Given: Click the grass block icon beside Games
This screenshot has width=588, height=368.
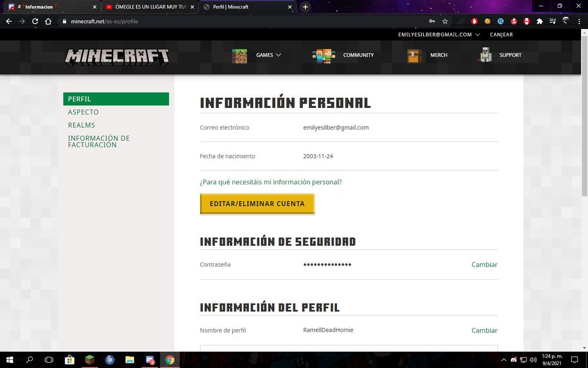Looking at the screenshot, I should click(240, 55).
